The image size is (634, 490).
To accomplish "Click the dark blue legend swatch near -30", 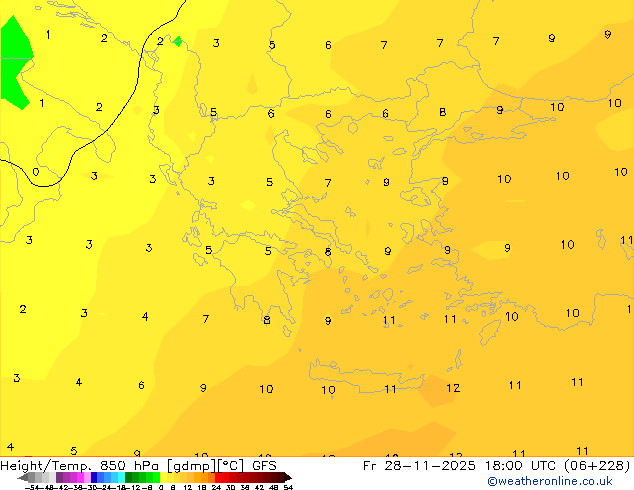I will click(94, 477).
